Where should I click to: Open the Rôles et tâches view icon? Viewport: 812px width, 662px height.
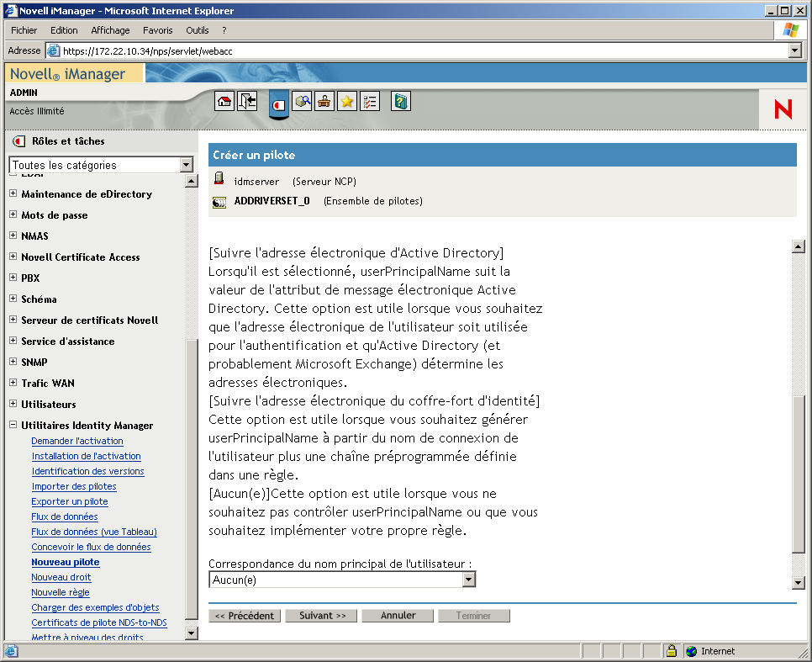tap(278, 103)
